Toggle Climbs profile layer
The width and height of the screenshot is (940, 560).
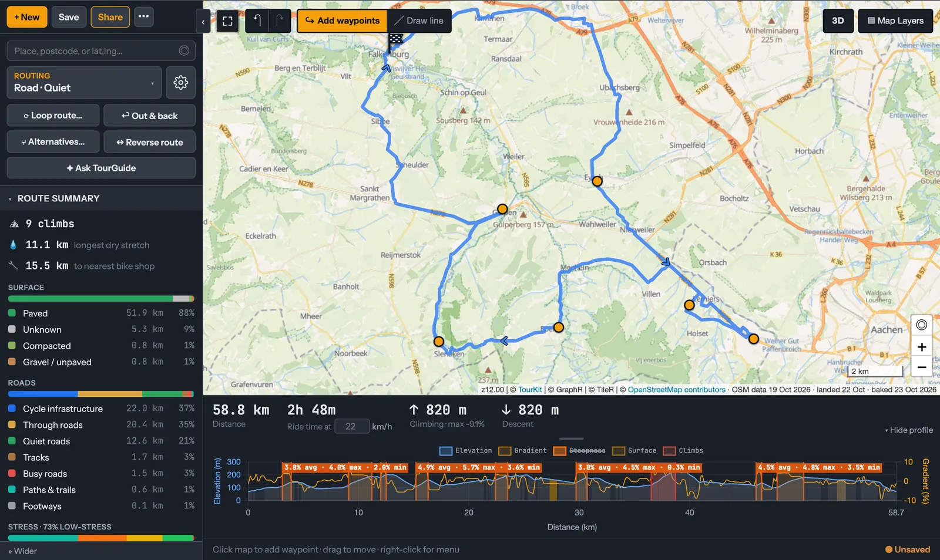click(683, 451)
